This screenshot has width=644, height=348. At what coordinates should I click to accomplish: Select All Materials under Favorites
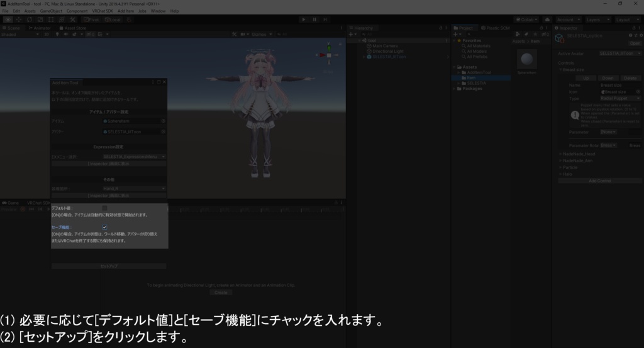click(x=479, y=46)
